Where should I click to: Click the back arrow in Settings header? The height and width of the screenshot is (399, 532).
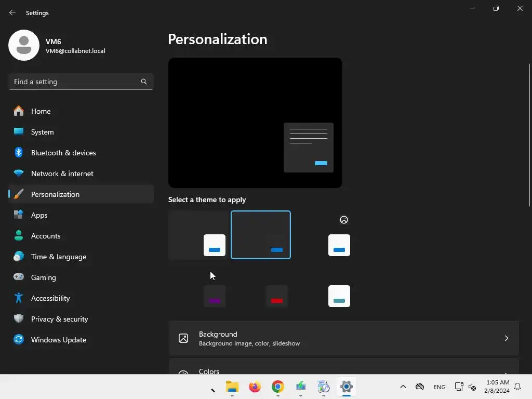(12, 12)
